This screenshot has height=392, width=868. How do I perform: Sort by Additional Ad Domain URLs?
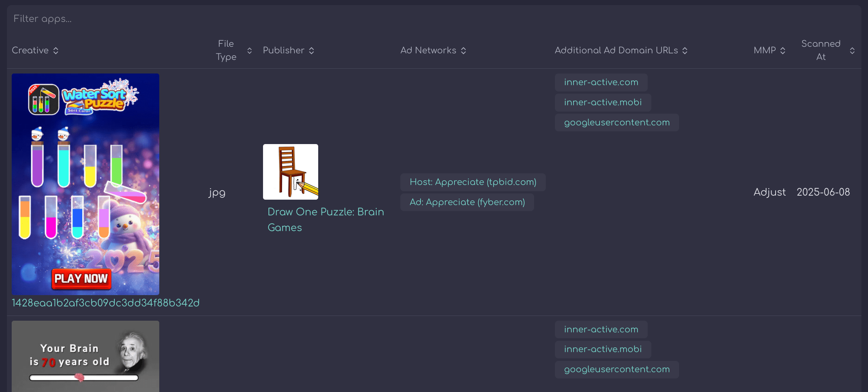(685, 50)
